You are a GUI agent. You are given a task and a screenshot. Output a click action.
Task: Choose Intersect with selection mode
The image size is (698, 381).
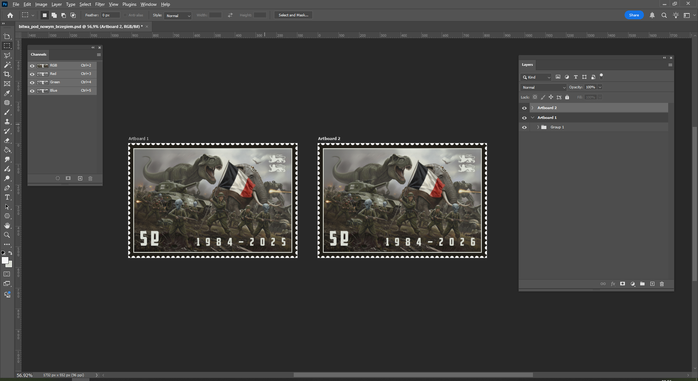pos(73,15)
